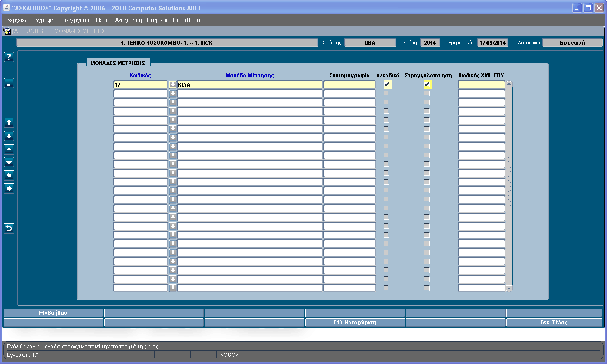Click the scrollbar up arrow of the units table
This screenshot has height=364, width=607.
(509, 84)
